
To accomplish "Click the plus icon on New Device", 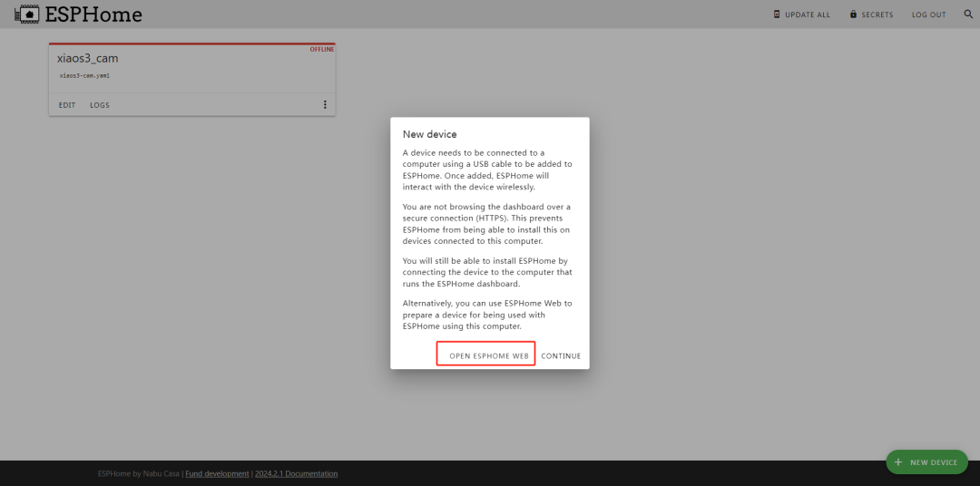I will coord(898,462).
